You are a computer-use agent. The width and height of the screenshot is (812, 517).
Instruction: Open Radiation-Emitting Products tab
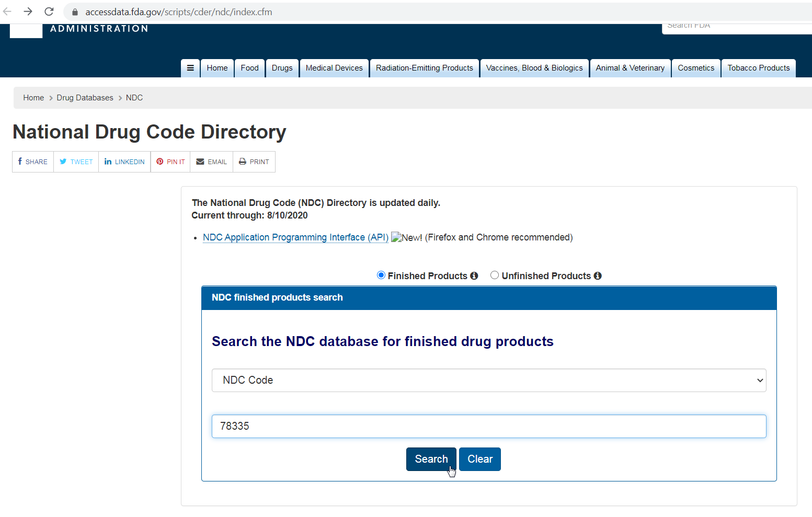[x=425, y=68]
